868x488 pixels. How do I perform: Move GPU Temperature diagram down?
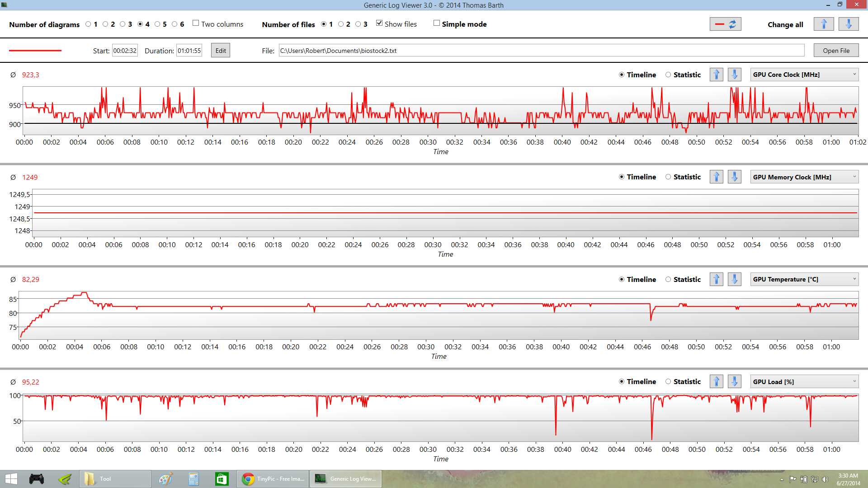(735, 279)
